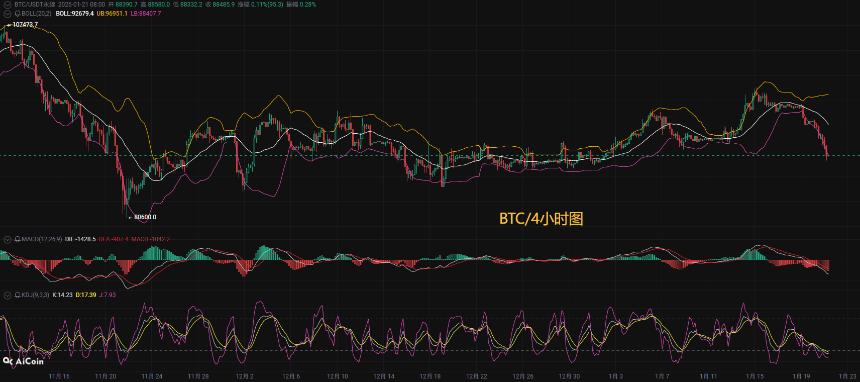Click the magenta J:7.93 value in KDJ
860x382 pixels.
(108, 295)
